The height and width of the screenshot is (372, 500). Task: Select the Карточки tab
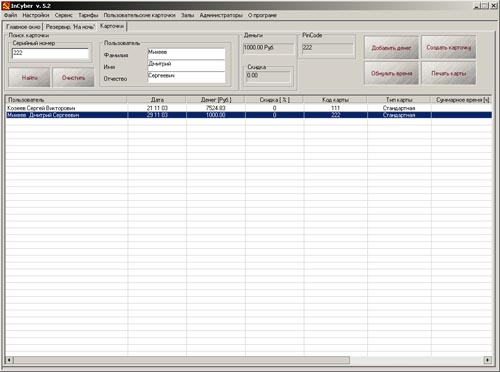pos(112,26)
